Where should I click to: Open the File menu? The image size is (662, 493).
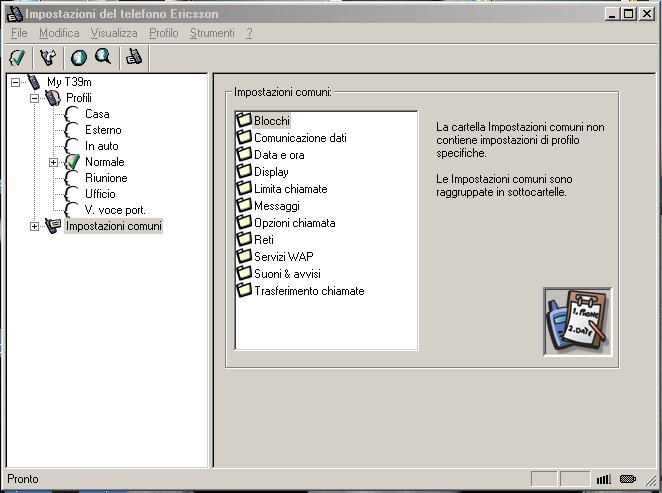pos(19,33)
